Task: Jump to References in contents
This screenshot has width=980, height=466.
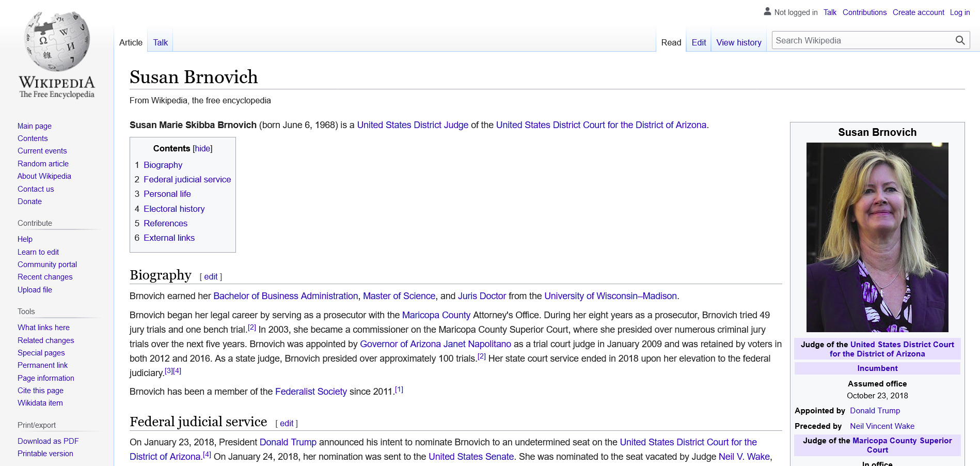Action: coord(165,223)
